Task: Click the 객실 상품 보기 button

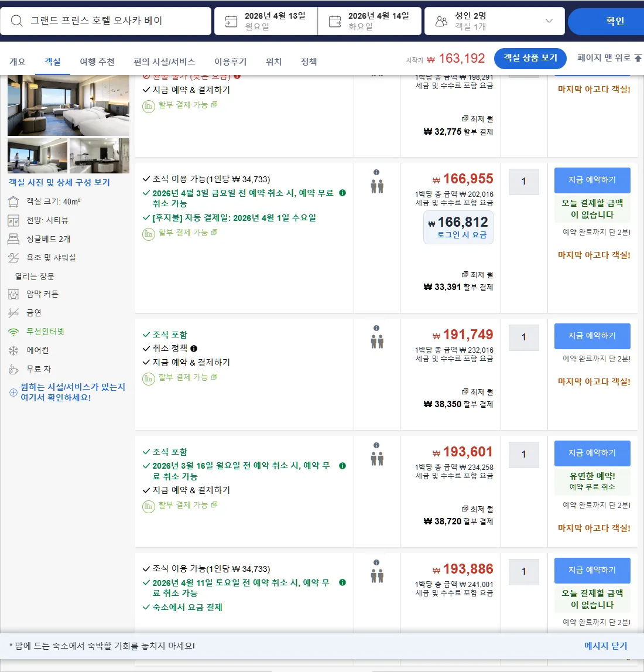Action: [530, 58]
